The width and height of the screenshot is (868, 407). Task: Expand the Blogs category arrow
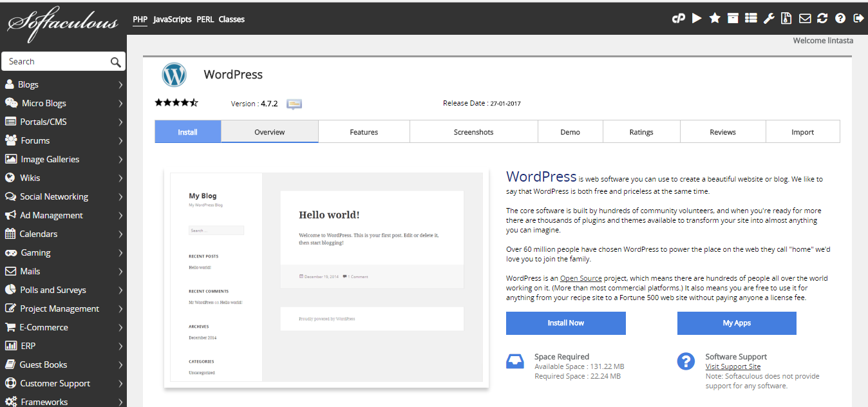pyautogui.click(x=120, y=84)
